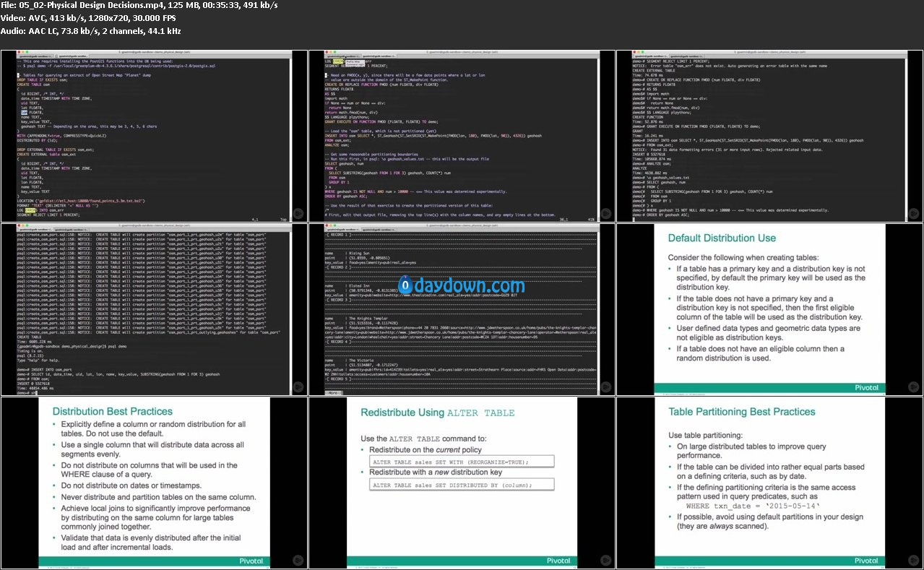Open the thumbnail with the FMOD function definition
924x570 pixels.
(462, 136)
